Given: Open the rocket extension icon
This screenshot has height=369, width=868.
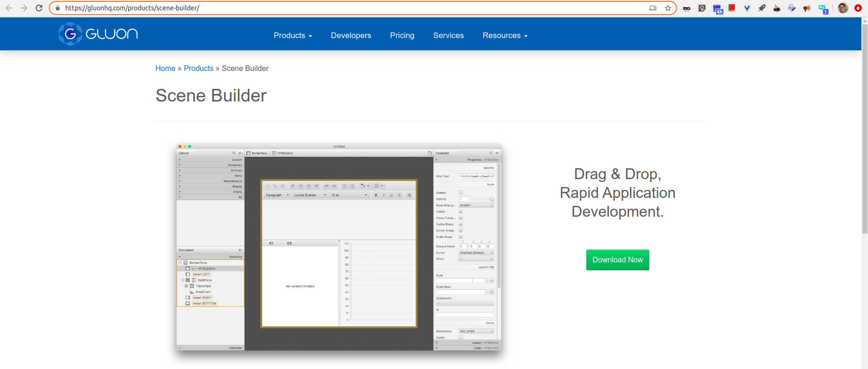Looking at the screenshot, I should [762, 8].
